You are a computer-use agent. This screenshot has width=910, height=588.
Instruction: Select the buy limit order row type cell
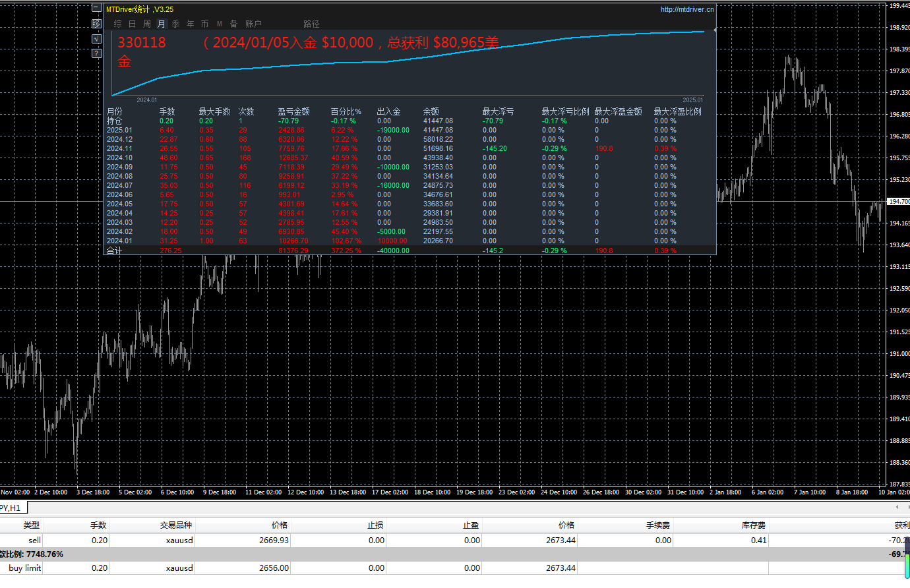pos(25,568)
